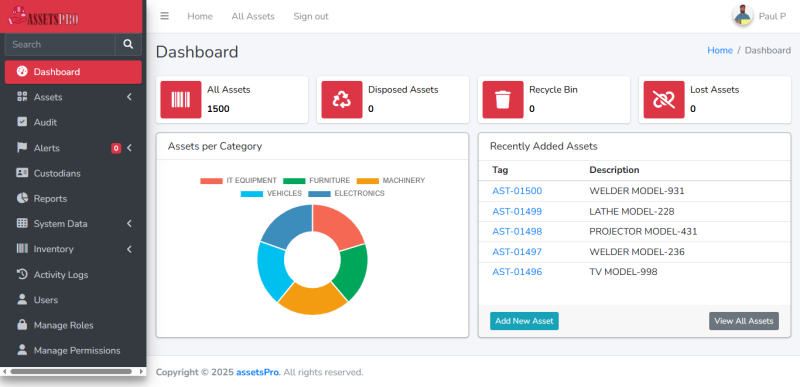Click TV MODEL-998 description
This screenshot has width=800, height=387.
[623, 272]
